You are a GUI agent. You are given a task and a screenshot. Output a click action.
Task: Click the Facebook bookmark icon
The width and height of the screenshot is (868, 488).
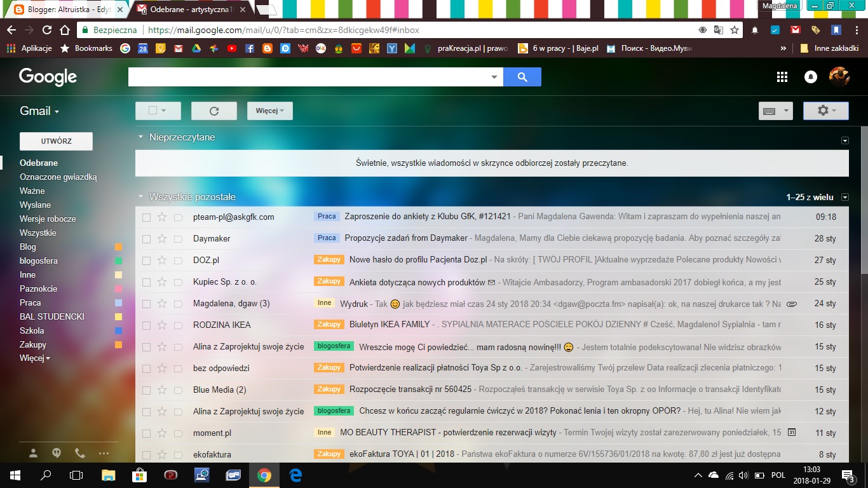coord(250,48)
